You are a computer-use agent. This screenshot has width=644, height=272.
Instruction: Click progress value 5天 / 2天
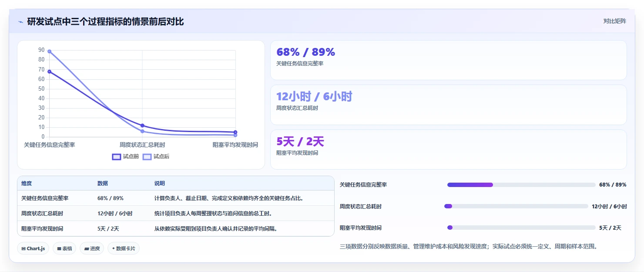[x=610, y=228]
